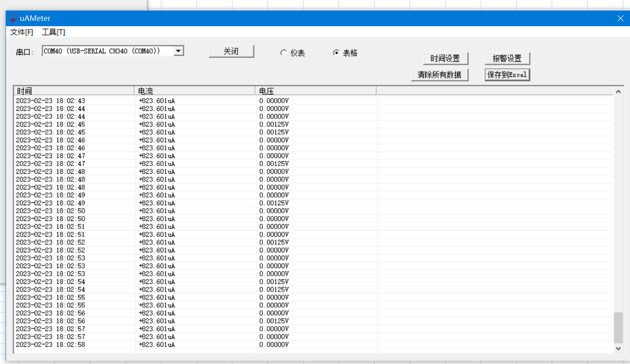
Task: Click the vertical scrollbar thumb of the table
Action: tap(618, 327)
